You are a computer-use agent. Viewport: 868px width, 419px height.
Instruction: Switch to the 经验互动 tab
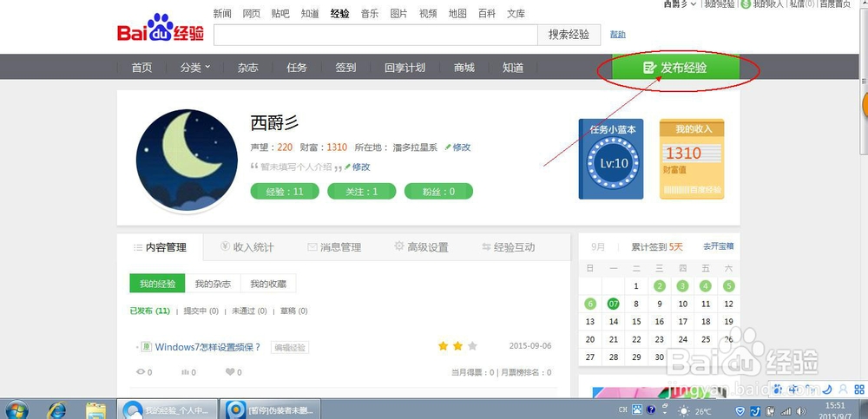(x=508, y=247)
